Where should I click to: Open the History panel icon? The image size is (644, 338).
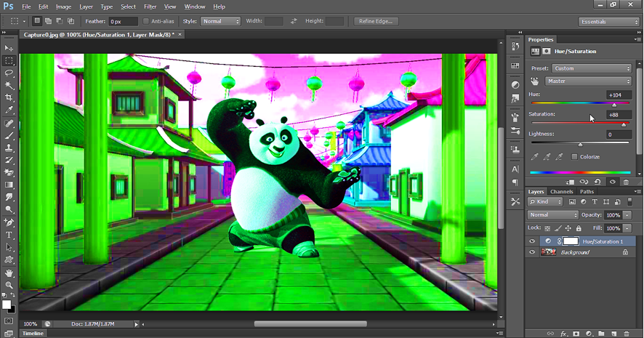pos(515,46)
